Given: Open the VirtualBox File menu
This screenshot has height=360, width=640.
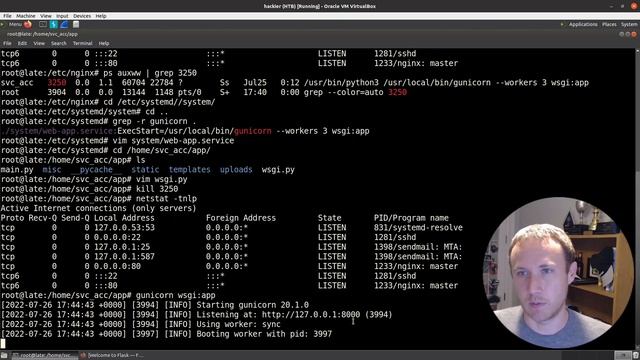Looking at the screenshot, I should tap(7, 16).
